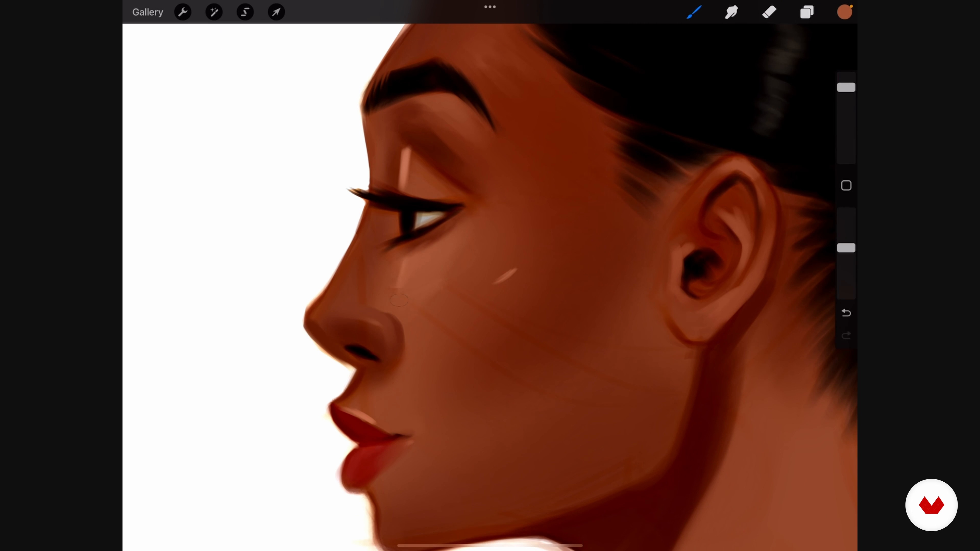Select the Smudge tool

(732, 12)
